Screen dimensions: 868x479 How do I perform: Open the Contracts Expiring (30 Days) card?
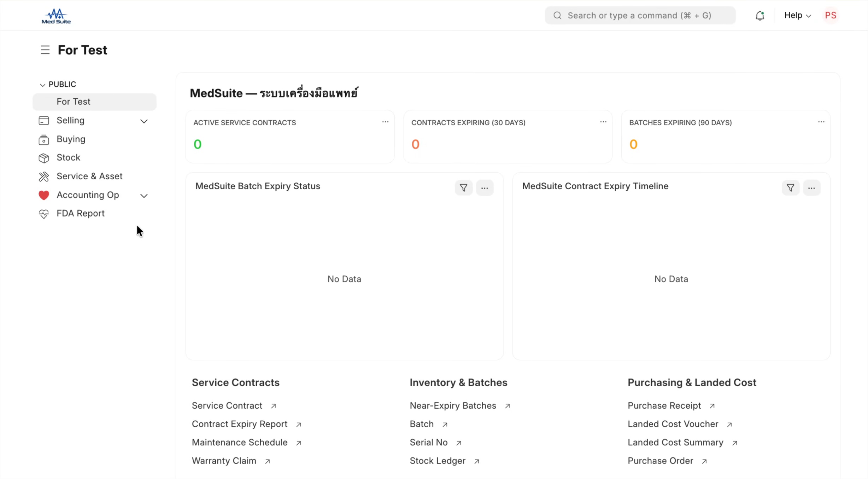click(508, 137)
